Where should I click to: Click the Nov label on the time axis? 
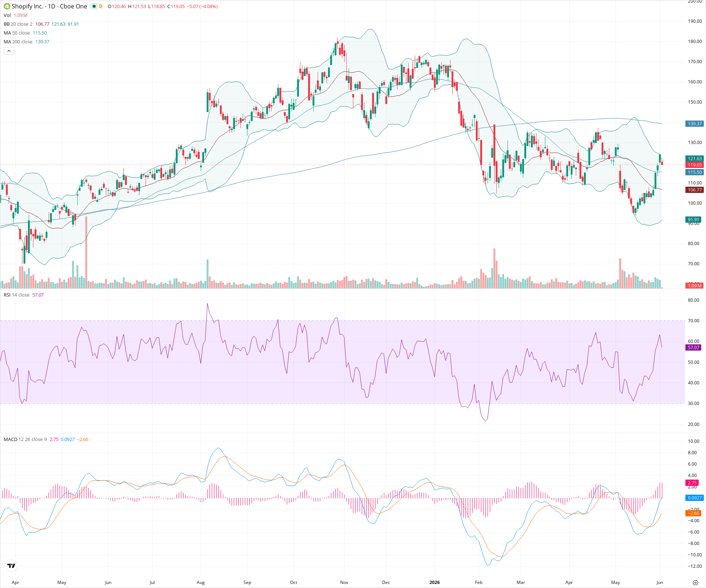pos(344,582)
